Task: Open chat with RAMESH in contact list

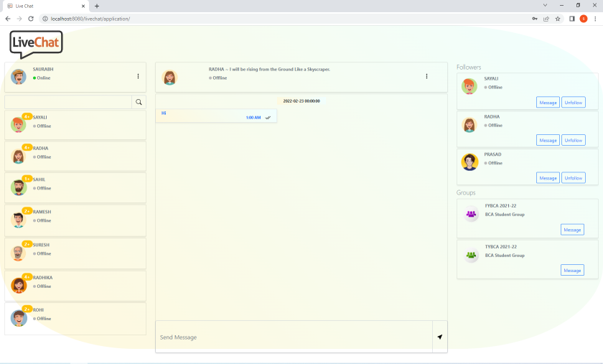Action: [75, 220]
